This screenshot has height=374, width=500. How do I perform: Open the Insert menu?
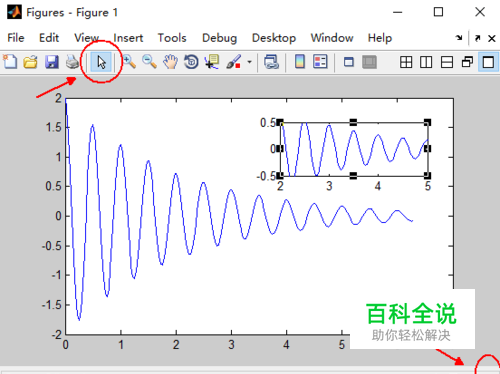click(128, 38)
